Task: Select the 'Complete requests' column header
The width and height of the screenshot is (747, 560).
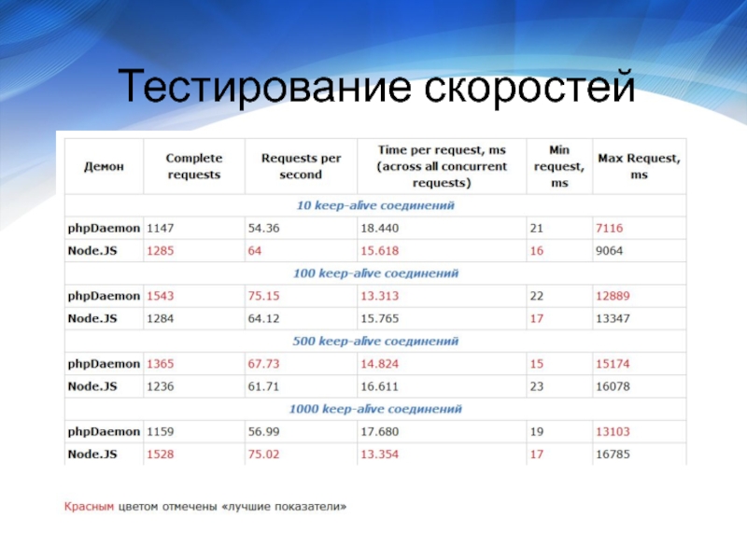Action: (194, 166)
